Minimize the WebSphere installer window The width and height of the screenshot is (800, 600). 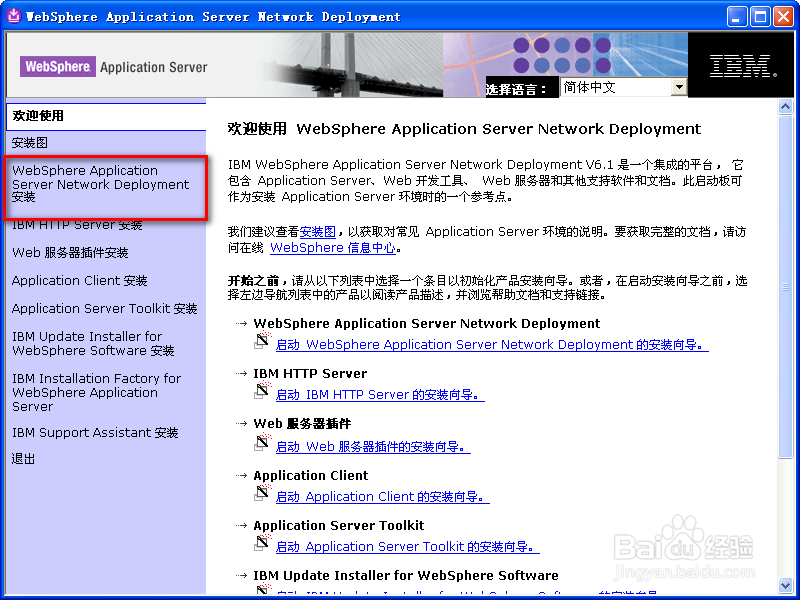point(736,17)
